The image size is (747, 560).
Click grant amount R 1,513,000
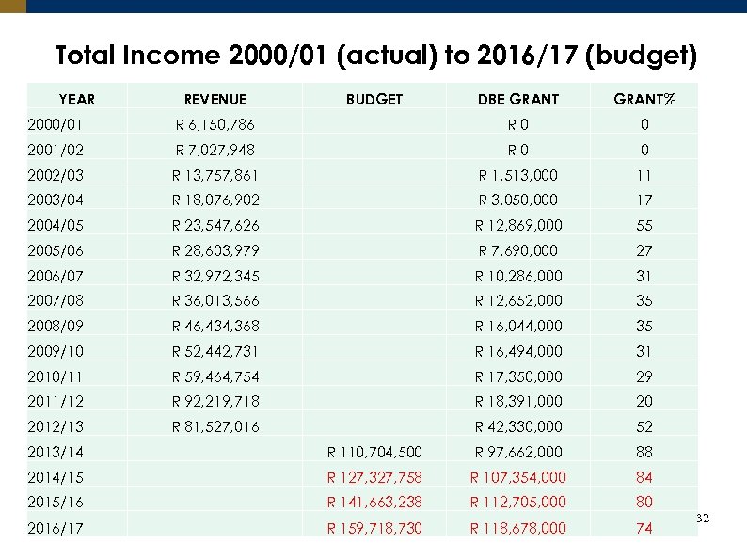[517, 175]
